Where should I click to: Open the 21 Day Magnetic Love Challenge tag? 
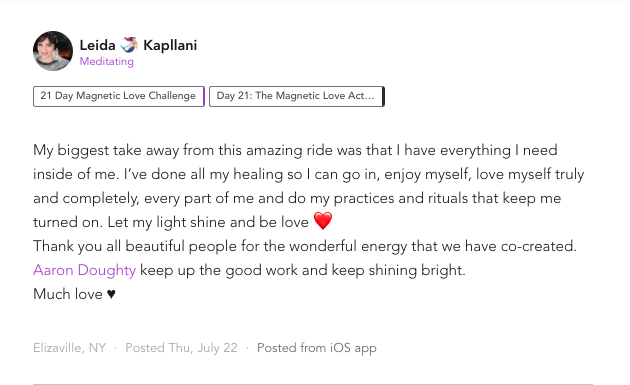click(119, 96)
